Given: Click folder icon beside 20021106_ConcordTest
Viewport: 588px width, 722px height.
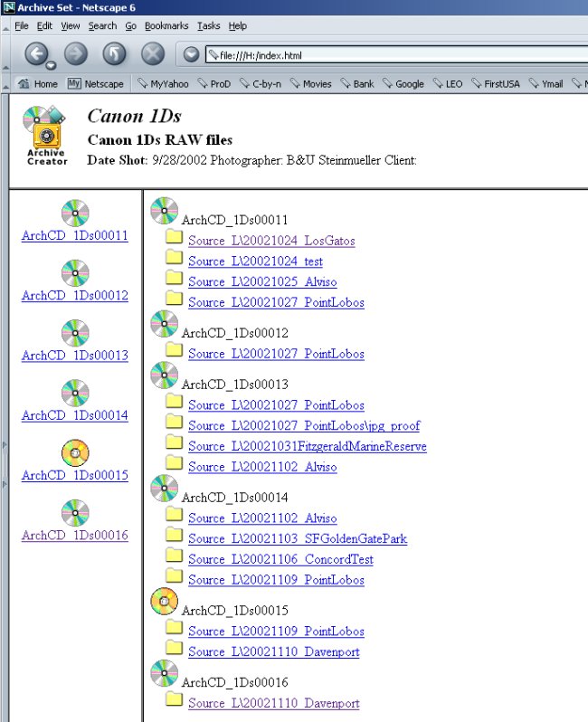Looking at the screenshot, I should (x=174, y=555).
